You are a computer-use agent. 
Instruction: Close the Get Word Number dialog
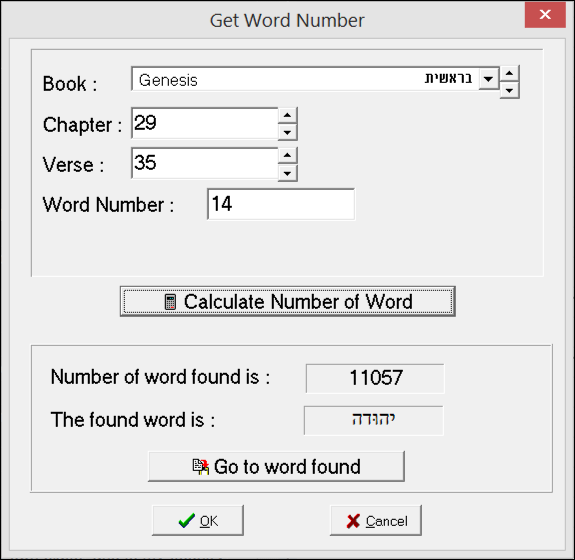(x=545, y=15)
